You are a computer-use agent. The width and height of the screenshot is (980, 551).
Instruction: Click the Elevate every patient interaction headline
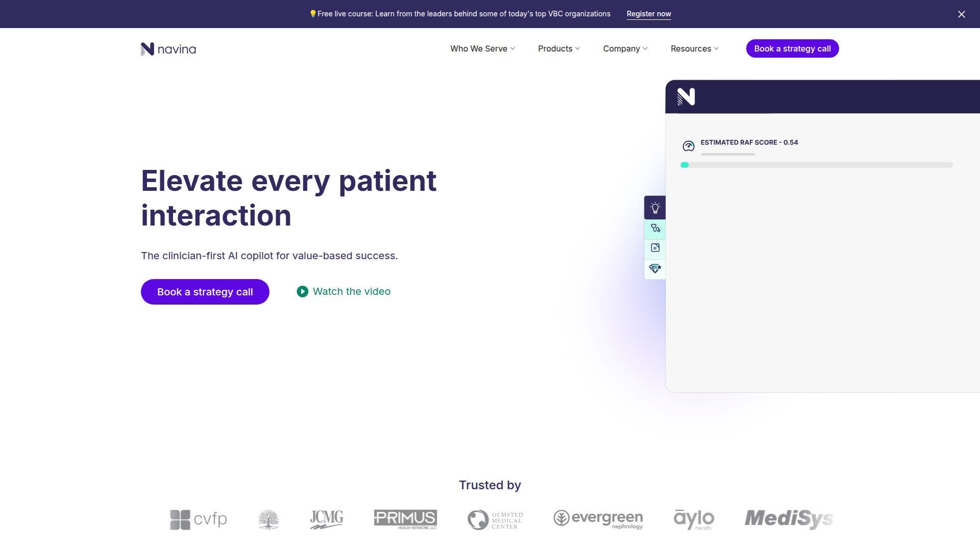pyautogui.click(x=289, y=198)
